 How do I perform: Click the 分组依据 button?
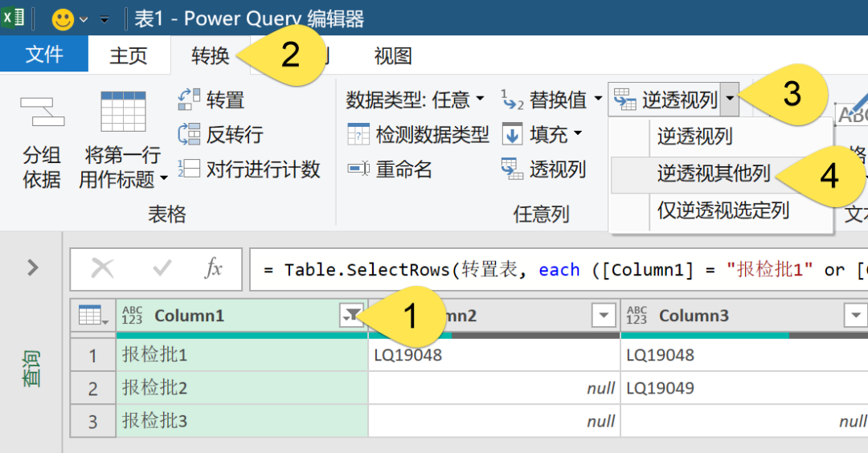coord(42,144)
